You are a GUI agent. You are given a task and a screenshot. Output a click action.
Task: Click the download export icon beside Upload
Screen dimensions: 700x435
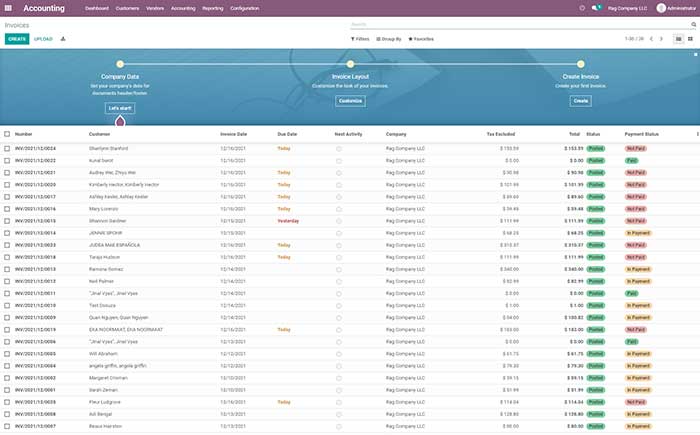click(63, 39)
